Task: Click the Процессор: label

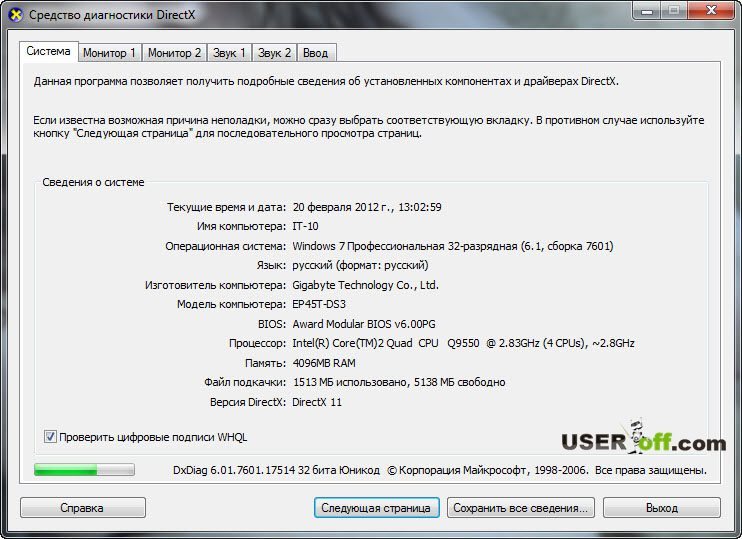Action: point(257,343)
